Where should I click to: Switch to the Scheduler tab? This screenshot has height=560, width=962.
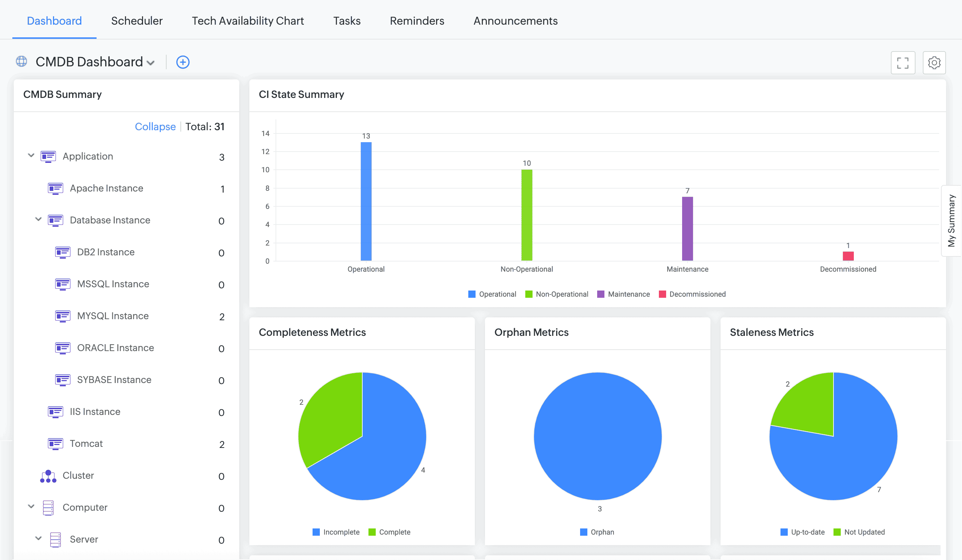(136, 21)
